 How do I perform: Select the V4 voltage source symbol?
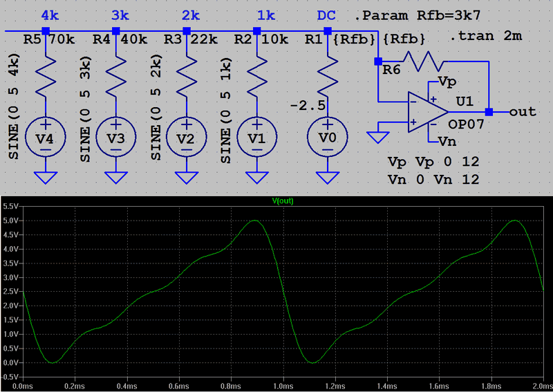(46, 138)
